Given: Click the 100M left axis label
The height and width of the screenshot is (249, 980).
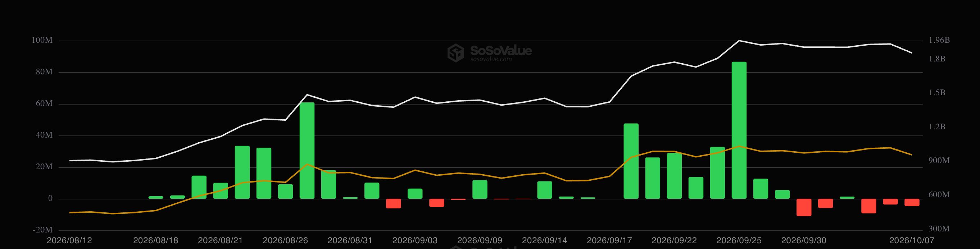Looking at the screenshot, I should pyautogui.click(x=42, y=40).
